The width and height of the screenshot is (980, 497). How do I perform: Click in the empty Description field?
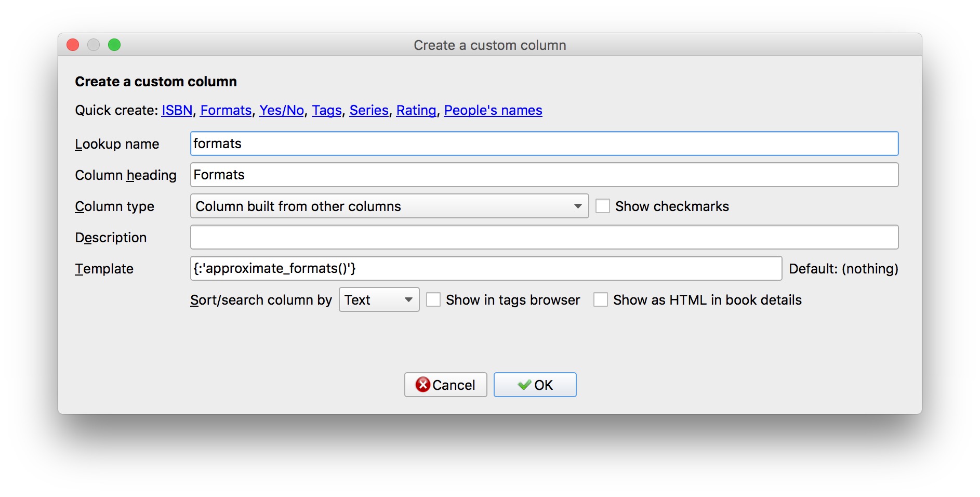pyautogui.click(x=544, y=238)
